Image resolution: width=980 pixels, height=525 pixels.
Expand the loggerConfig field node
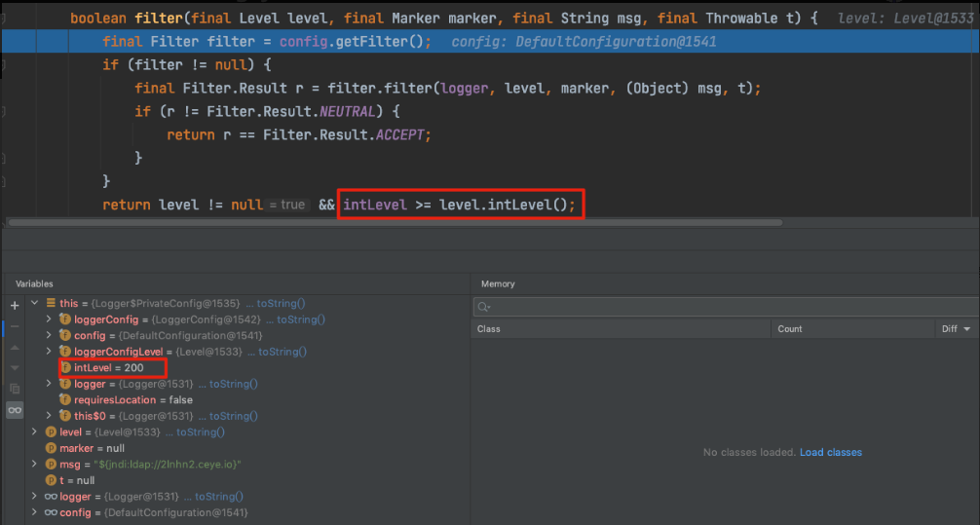49,319
